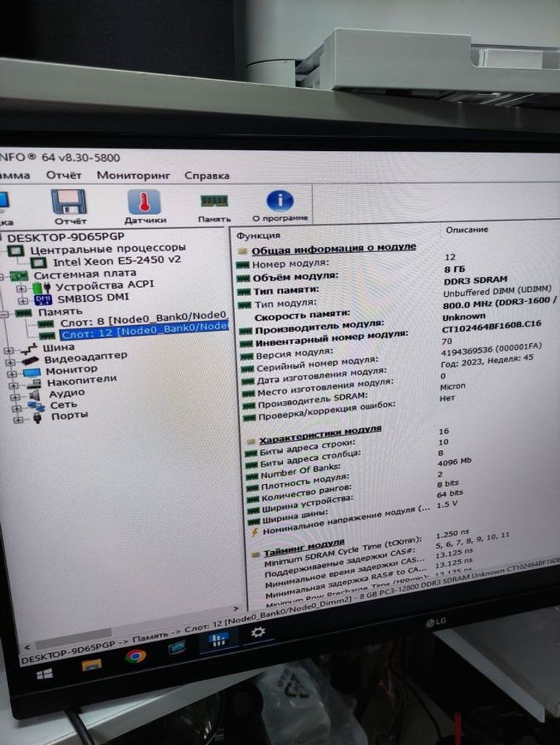Select Порты tree node
This screenshot has height=745, width=560.
pyautogui.click(x=69, y=416)
